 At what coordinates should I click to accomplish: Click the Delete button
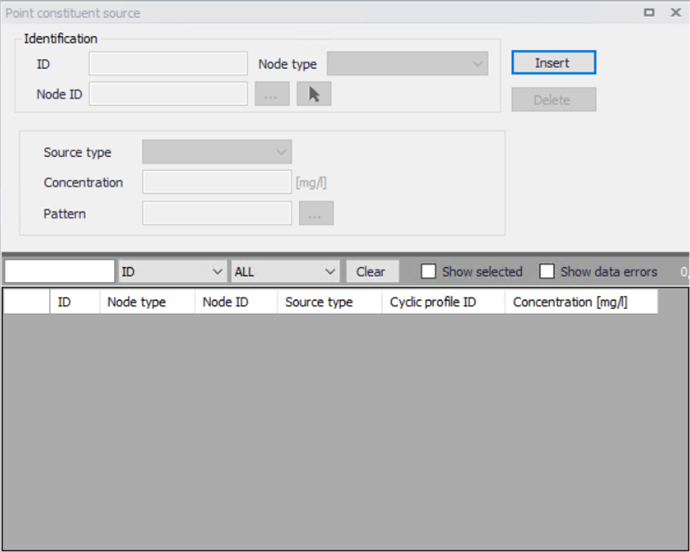click(x=554, y=99)
